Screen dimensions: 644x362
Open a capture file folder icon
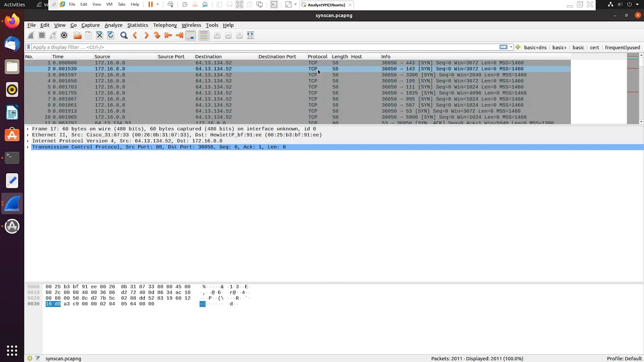point(77,35)
